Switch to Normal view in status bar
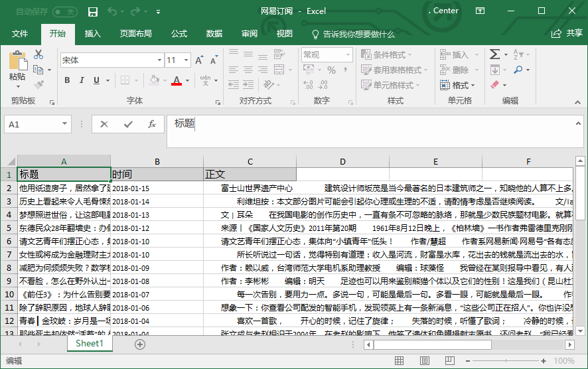 click(400, 361)
